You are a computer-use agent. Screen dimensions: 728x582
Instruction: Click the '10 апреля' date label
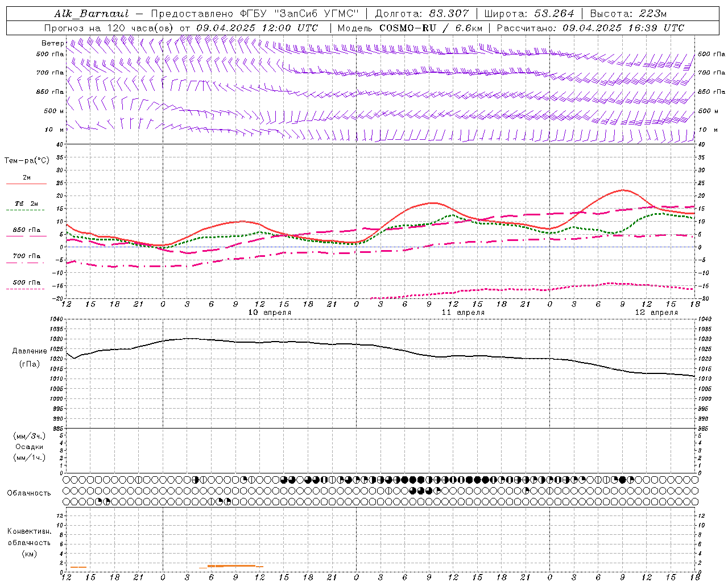pos(270,313)
